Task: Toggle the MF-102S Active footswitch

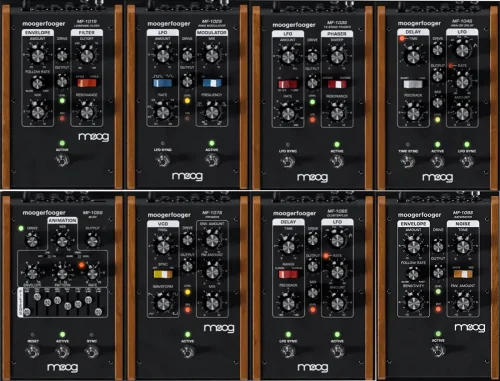Action: click(212, 161)
